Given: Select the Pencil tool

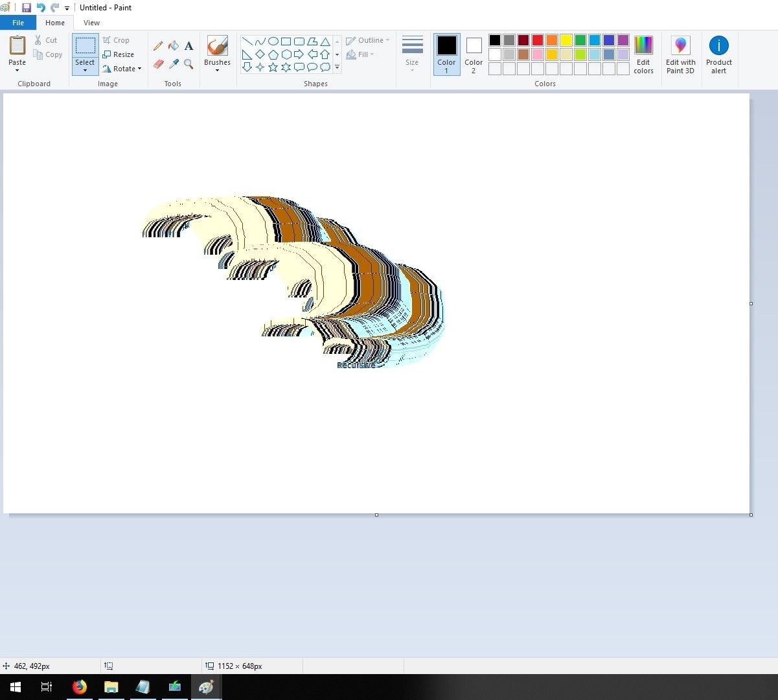Looking at the screenshot, I should (158, 45).
